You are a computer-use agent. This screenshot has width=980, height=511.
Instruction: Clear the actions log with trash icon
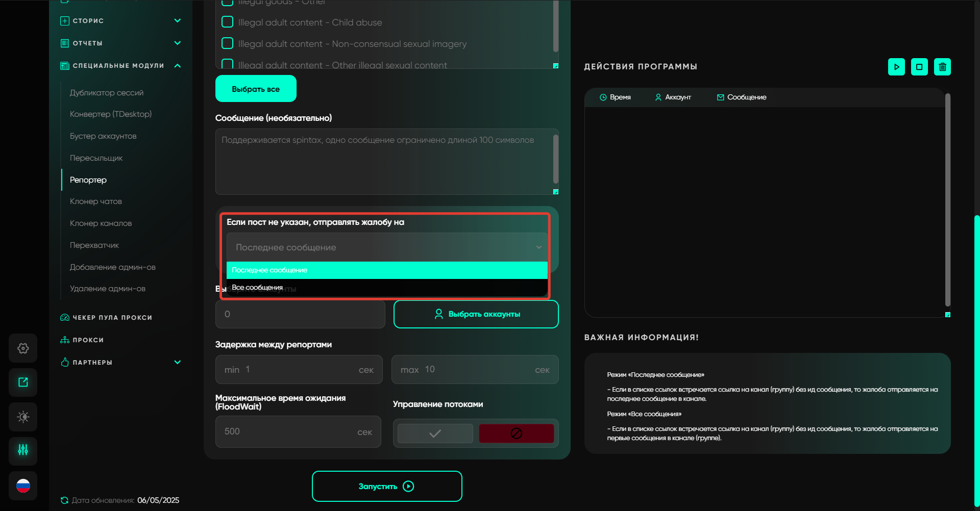942,67
